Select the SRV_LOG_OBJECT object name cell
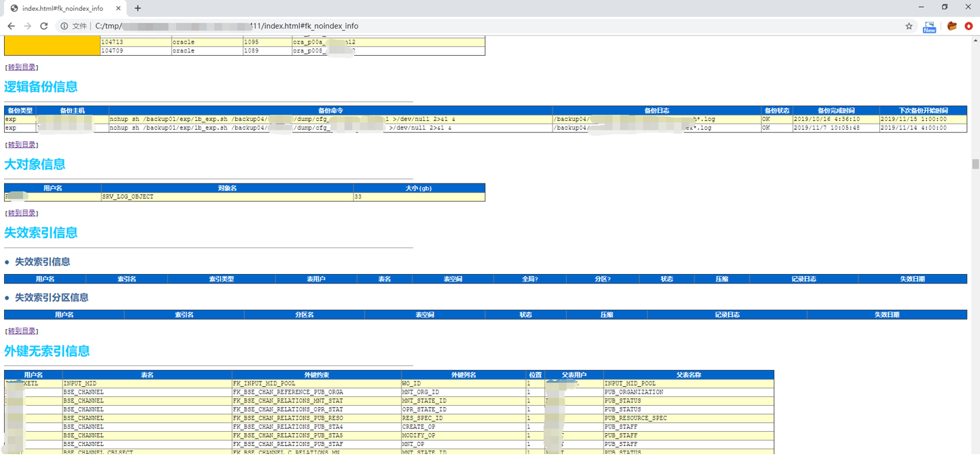980x463 pixels. click(227, 197)
